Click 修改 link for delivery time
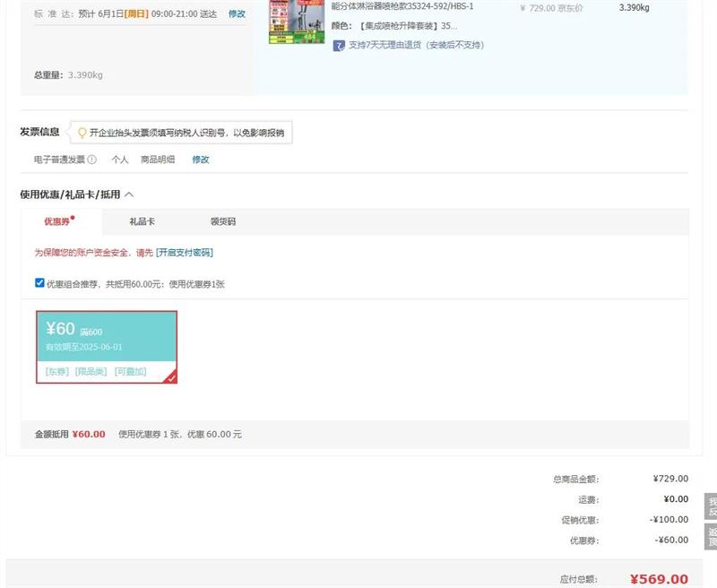The height and width of the screenshot is (588, 717). (x=237, y=14)
